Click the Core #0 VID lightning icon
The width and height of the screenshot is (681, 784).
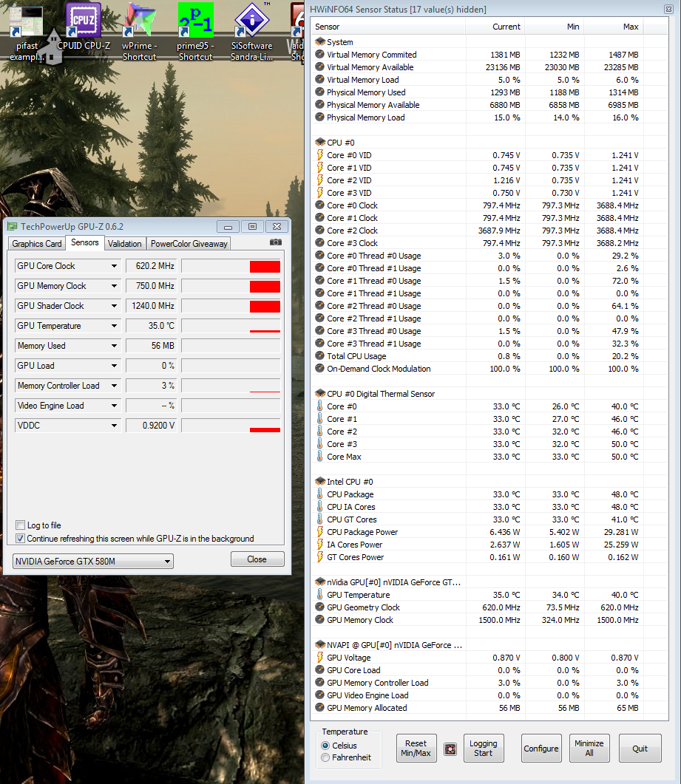[x=319, y=155]
